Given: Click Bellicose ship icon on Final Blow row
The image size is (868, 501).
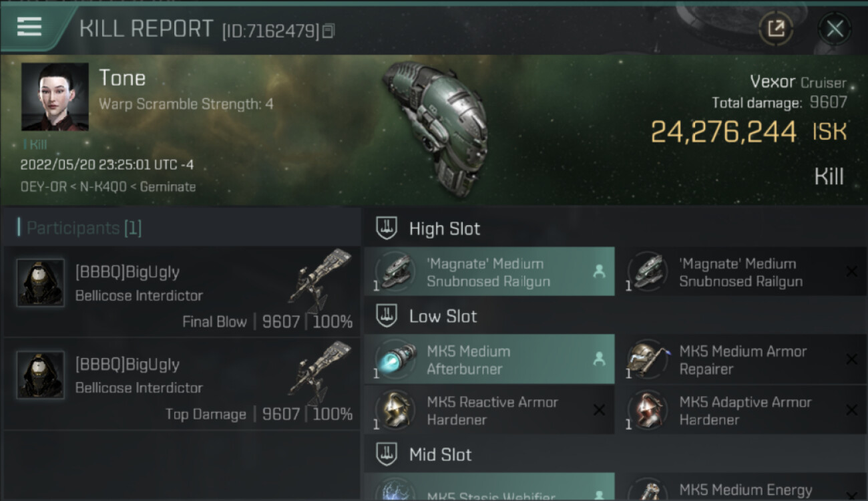Looking at the screenshot, I should point(320,279).
